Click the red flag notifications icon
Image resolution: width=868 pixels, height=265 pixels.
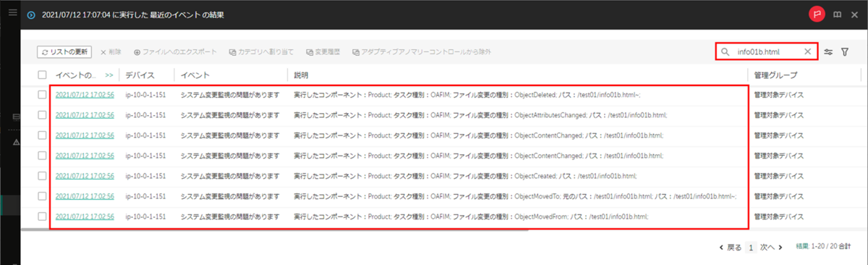(x=817, y=14)
